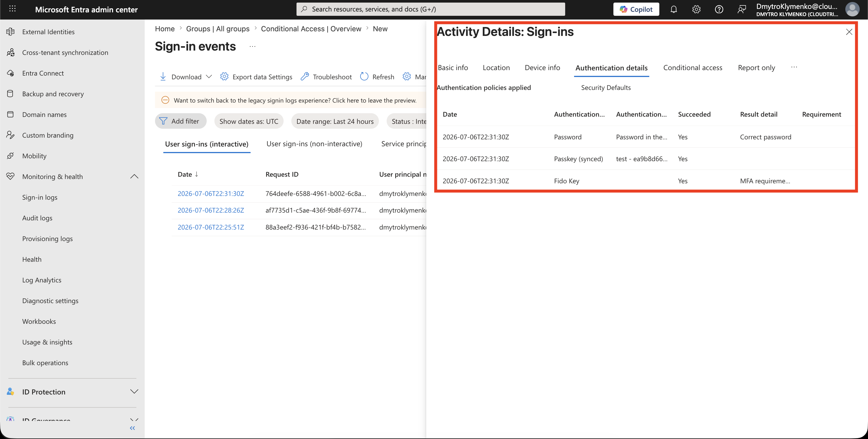This screenshot has height=439, width=868.
Task: Click the Entra Connect cloud icon
Action: [10, 73]
